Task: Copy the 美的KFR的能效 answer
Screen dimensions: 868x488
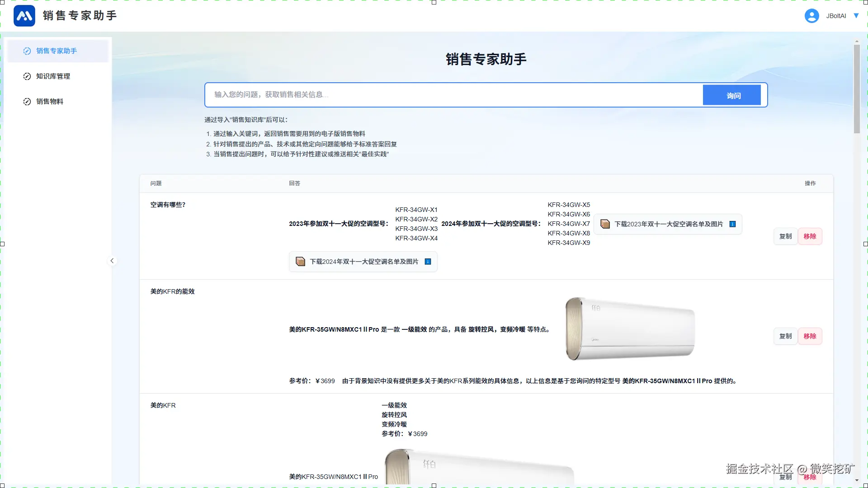Action: tap(785, 336)
